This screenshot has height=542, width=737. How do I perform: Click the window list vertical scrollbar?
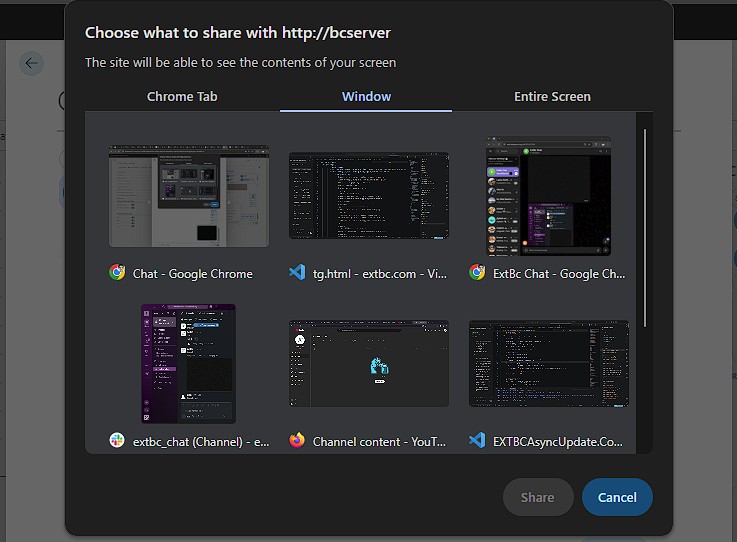pyautogui.click(x=644, y=228)
